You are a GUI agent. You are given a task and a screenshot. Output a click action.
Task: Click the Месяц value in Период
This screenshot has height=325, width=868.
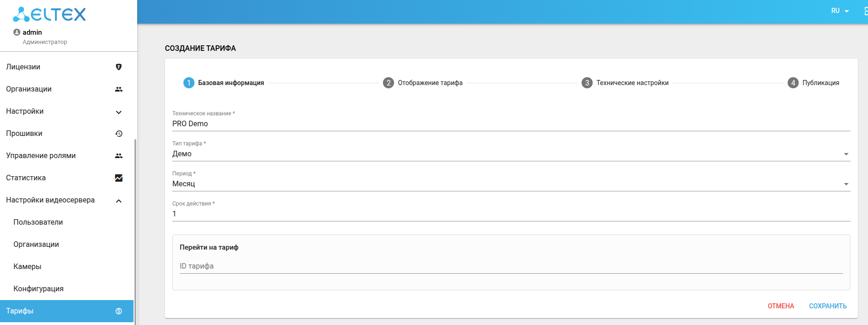tap(184, 184)
